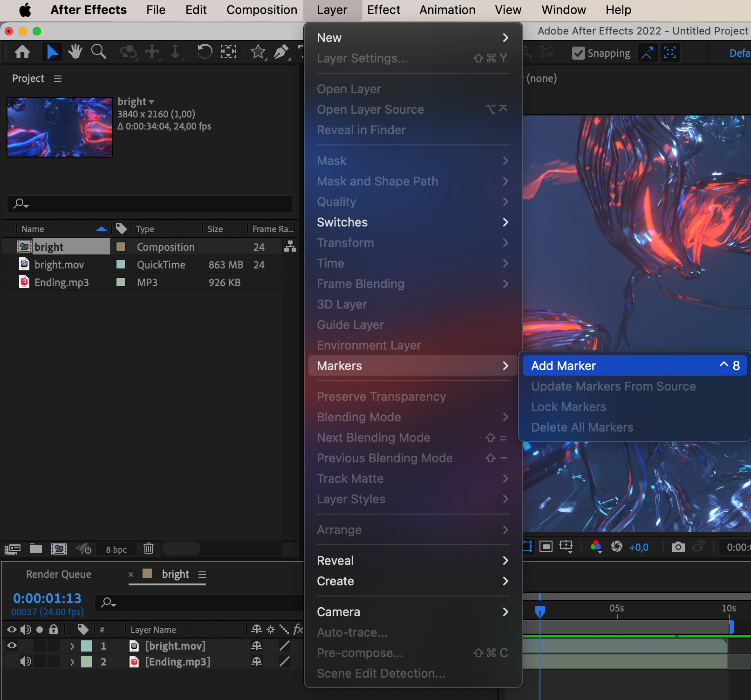This screenshot has height=700, width=751.
Task: Switch to the Render Queue tab
Action: [x=59, y=574]
